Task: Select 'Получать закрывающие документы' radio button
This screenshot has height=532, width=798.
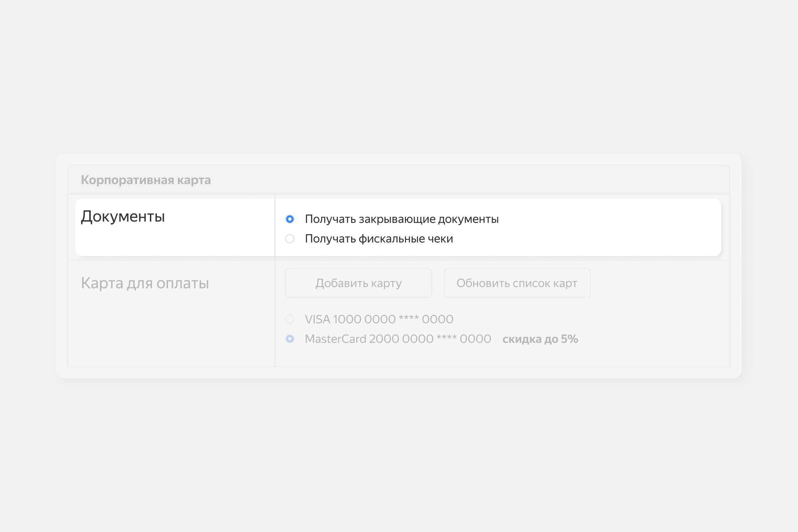Action: pos(290,219)
